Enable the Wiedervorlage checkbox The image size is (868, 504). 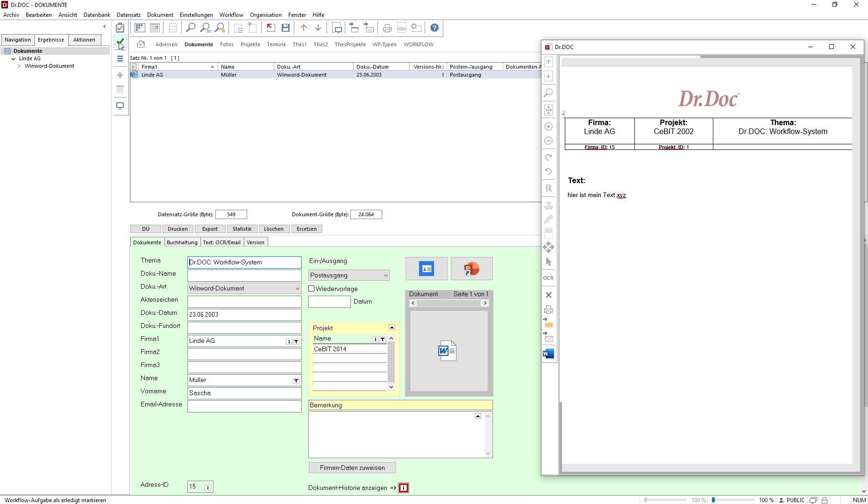click(312, 289)
